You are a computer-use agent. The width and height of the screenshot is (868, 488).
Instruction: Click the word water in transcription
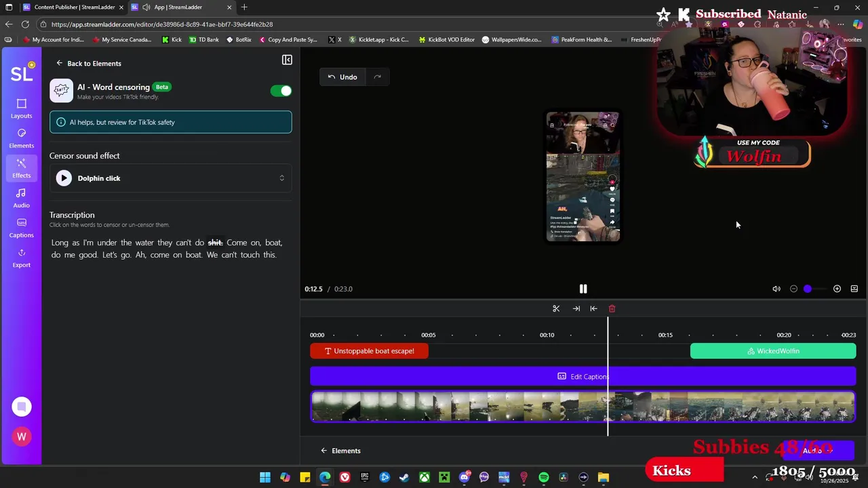[144, 243]
